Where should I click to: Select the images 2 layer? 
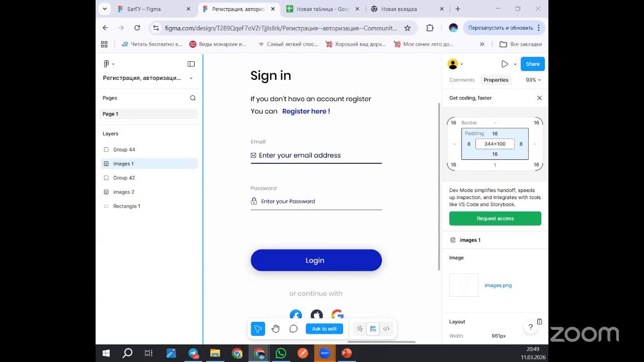coord(148,192)
